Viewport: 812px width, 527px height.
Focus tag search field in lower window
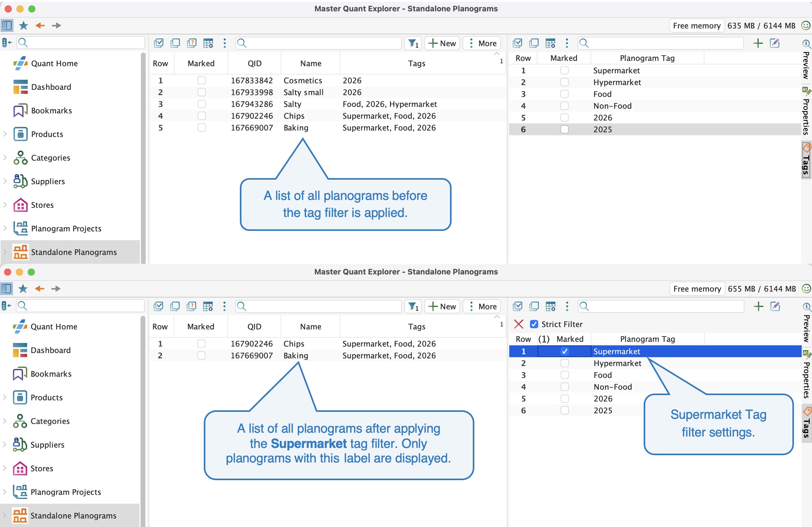pyautogui.click(x=661, y=306)
